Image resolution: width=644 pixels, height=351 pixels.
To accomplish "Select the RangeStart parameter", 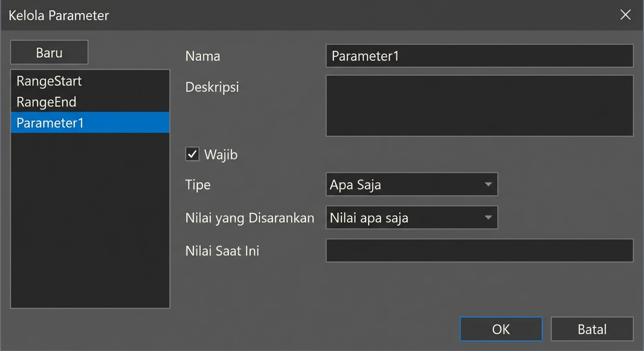I will (48, 81).
